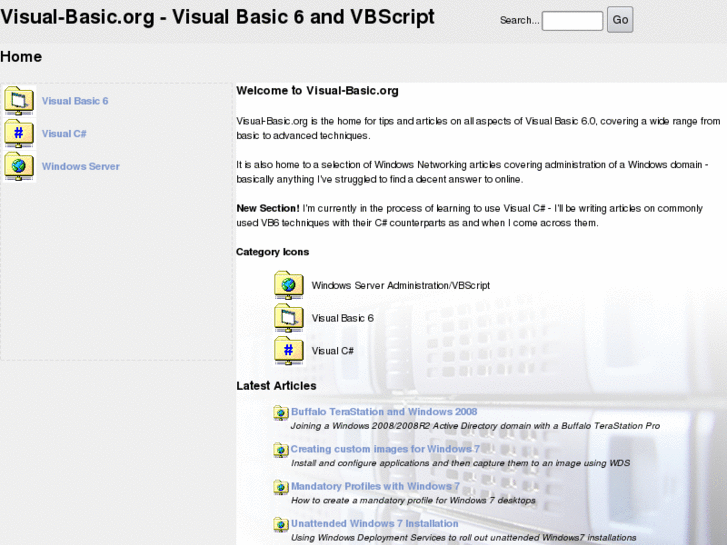Click Windows Server Administration/VBScript label text

tap(401, 285)
